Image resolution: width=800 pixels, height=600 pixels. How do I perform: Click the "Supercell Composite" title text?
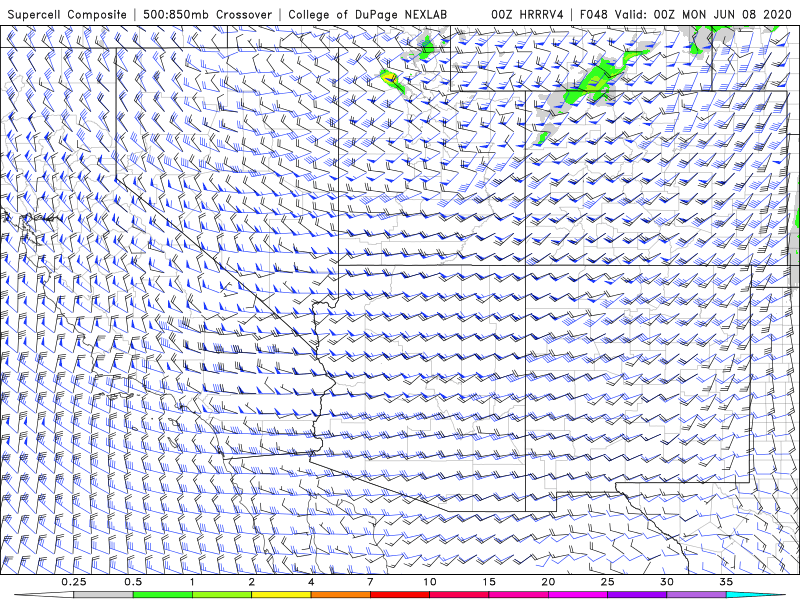pos(67,14)
